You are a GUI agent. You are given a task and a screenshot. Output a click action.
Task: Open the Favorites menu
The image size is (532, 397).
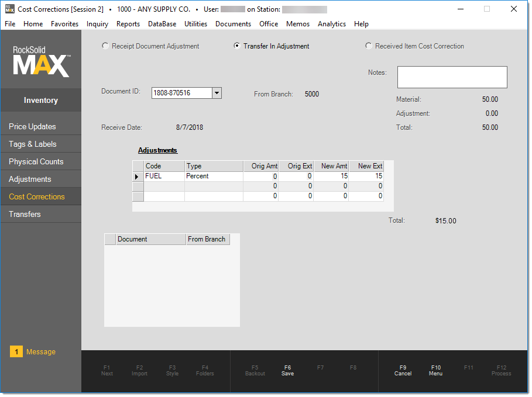tap(64, 24)
